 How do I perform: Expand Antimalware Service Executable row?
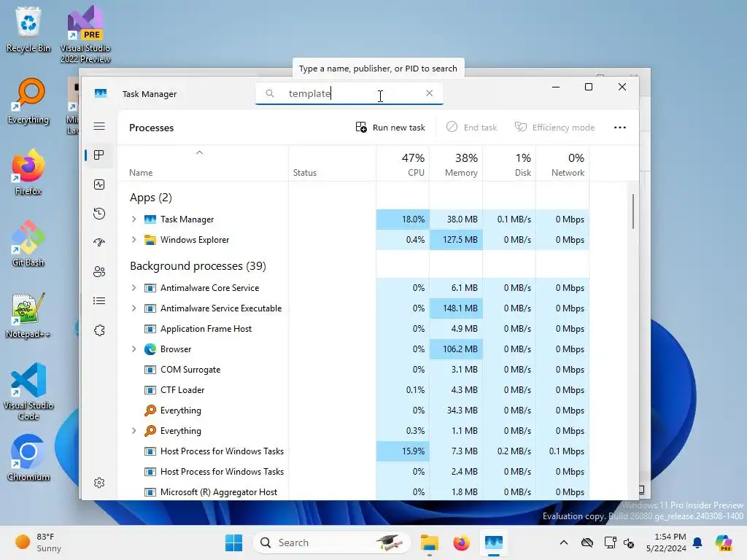point(134,308)
